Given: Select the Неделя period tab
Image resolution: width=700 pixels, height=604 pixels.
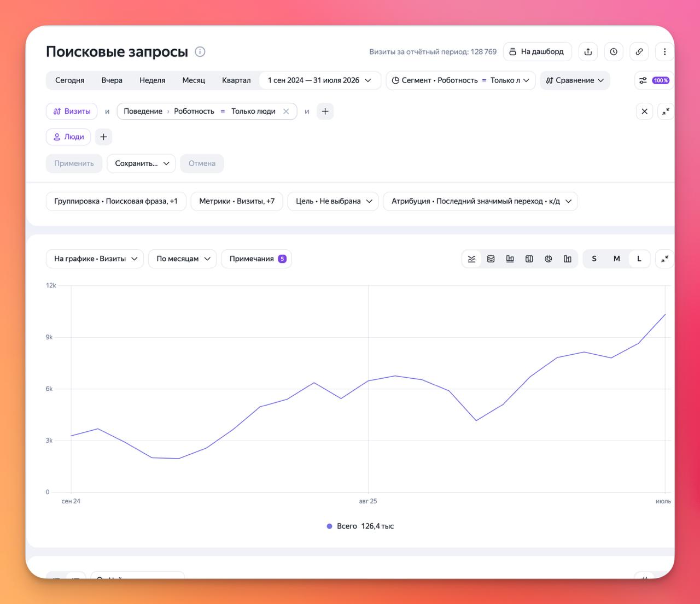Looking at the screenshot, I should 152,80.
